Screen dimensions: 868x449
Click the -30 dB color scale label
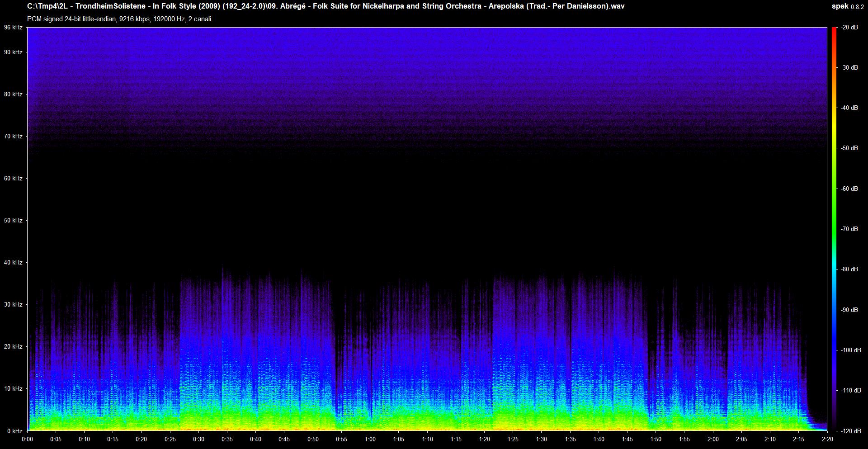click(849, 68)
